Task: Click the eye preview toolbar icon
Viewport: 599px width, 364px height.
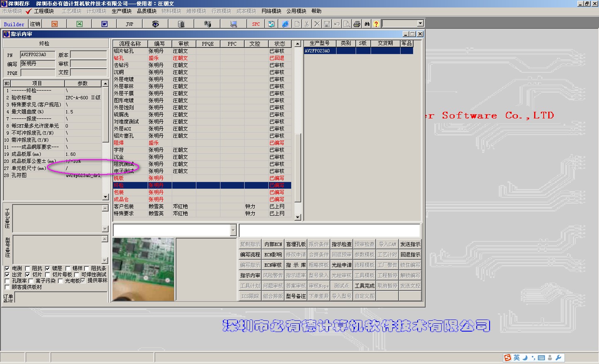Action: 155,24
